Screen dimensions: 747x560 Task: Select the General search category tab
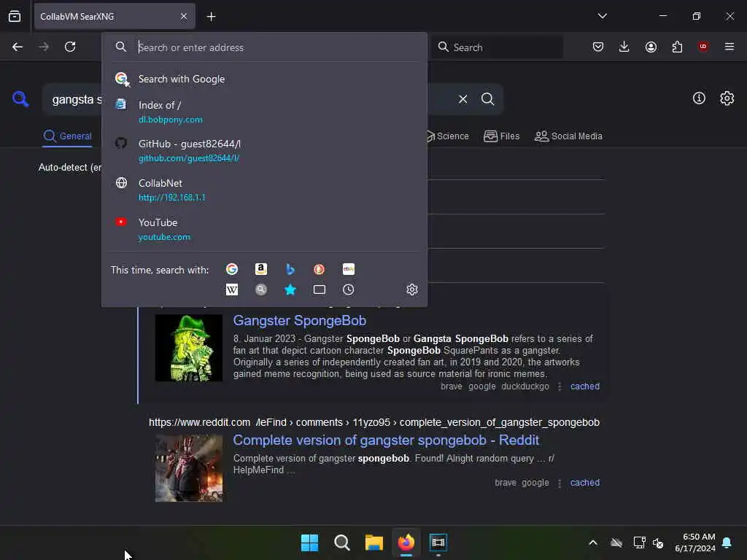(x=67, y=136)
